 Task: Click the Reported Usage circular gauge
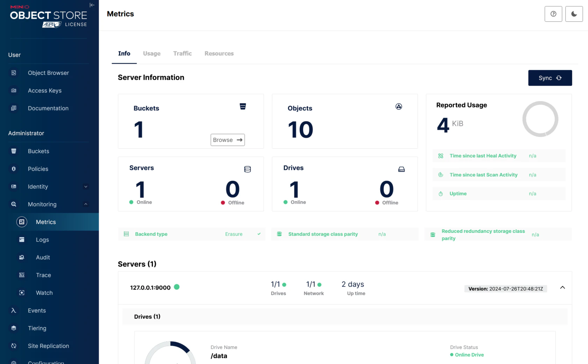pos(540,119)
